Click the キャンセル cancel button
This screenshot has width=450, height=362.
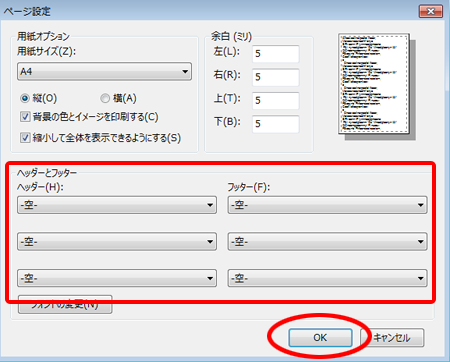tap(392, 338)
